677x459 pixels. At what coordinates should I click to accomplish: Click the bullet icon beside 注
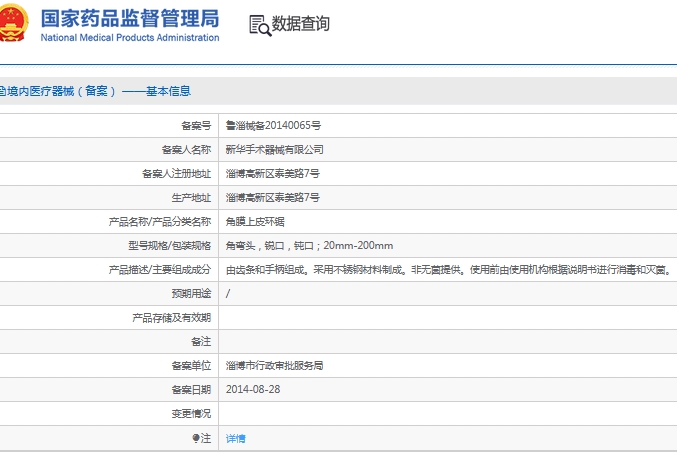tap(196, 438)
